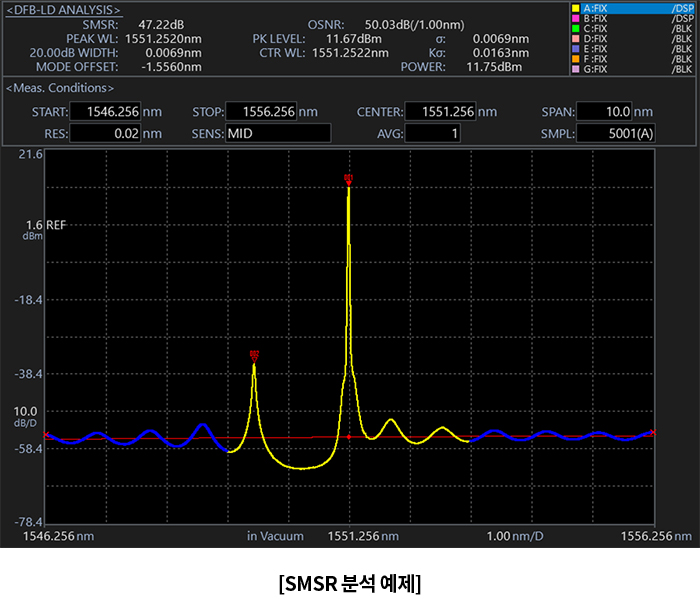
Task: Open the SENS field set to MID
Action: pyautogui.click(x=278, y=134)
